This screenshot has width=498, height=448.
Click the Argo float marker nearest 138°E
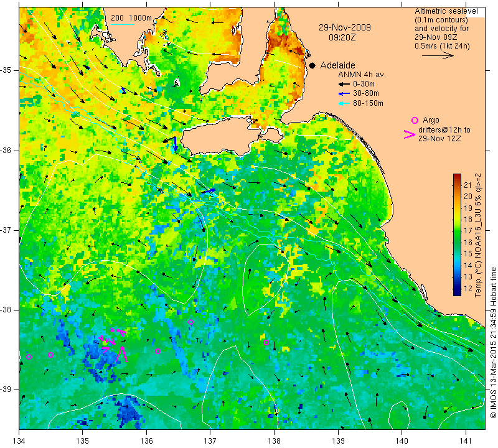tap(266, 342)
